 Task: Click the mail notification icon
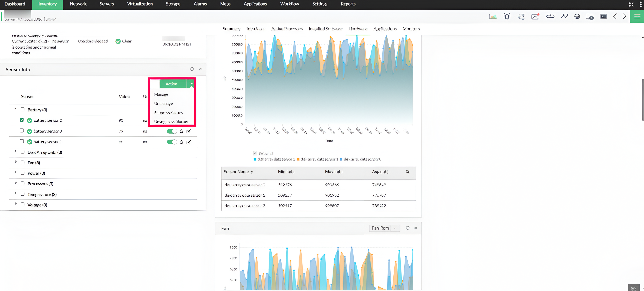[535, 17]
